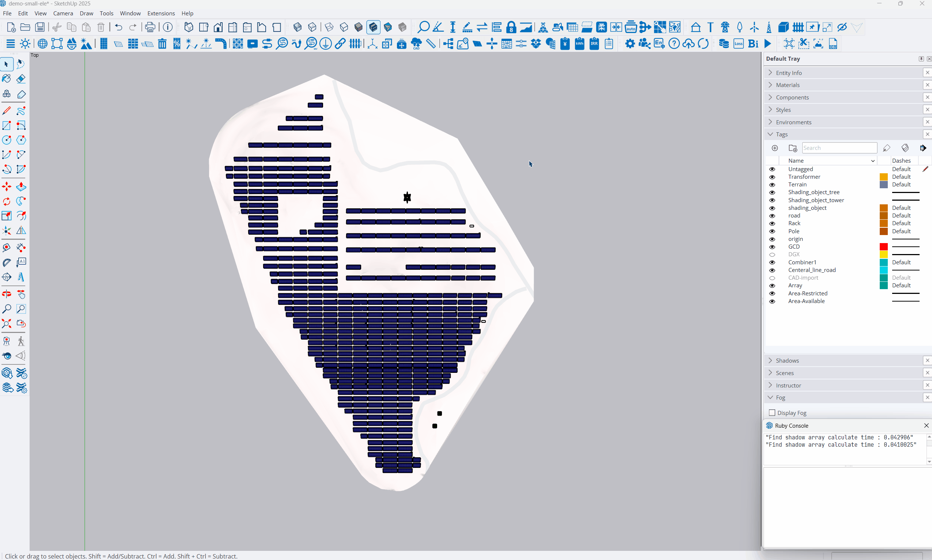This screenshot has height=560, width=932.
Task: Enable the Display Fog checkbox
Action: pos(772,413)
